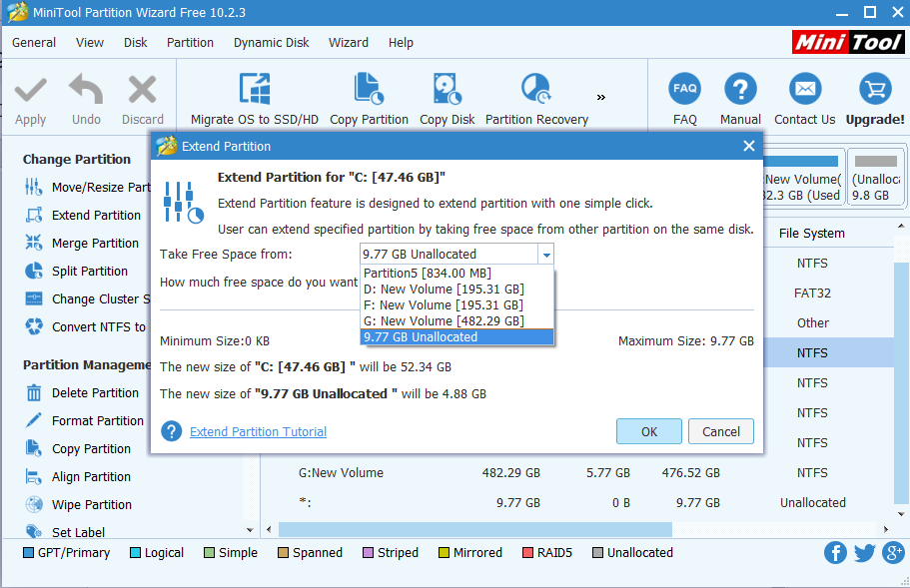This screenshot has width=910, height=588.
Task: Open the Extend Partition Tutorial link
Action: [x=258, y=431]
